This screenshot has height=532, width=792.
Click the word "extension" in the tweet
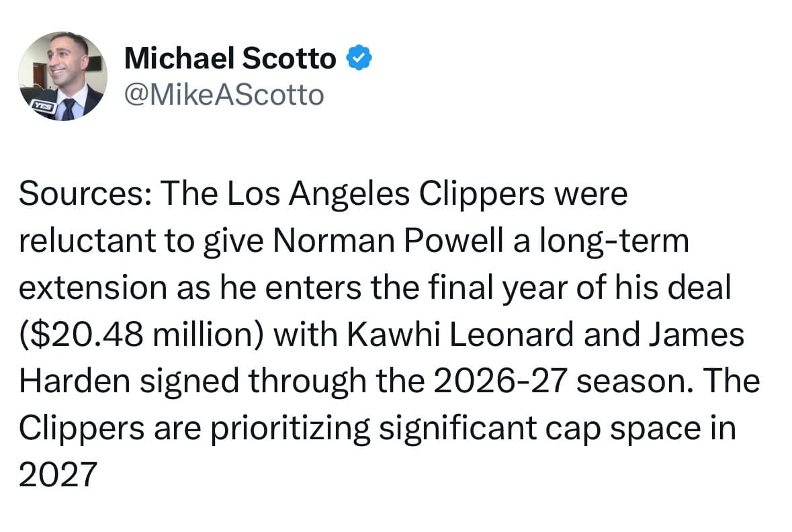point(93,288)
